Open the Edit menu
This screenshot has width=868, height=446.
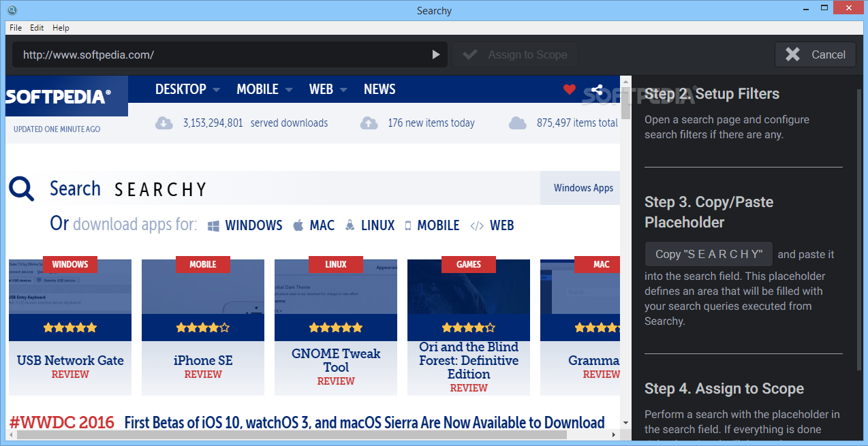coord(37,28)
